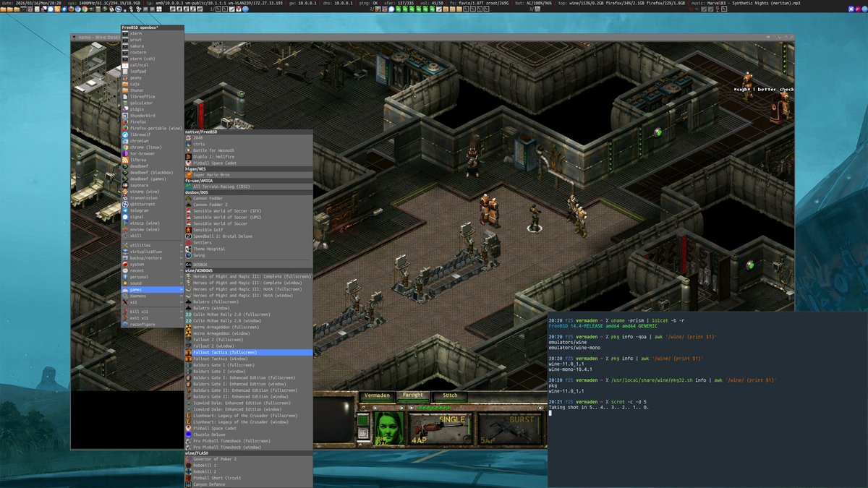The height and width of the screenshot is (488, 868).
Task: Select the SINGLE shot rifle slot
Action: (x=442, y=429)
